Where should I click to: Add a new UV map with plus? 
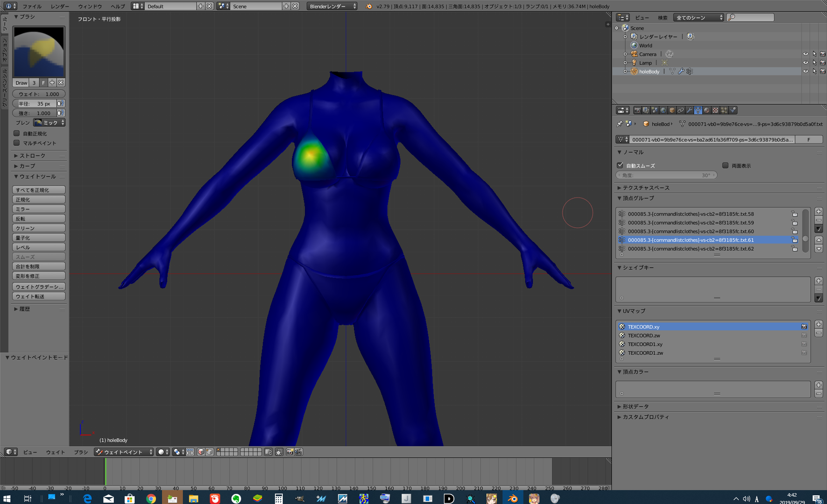coord(819,324)
